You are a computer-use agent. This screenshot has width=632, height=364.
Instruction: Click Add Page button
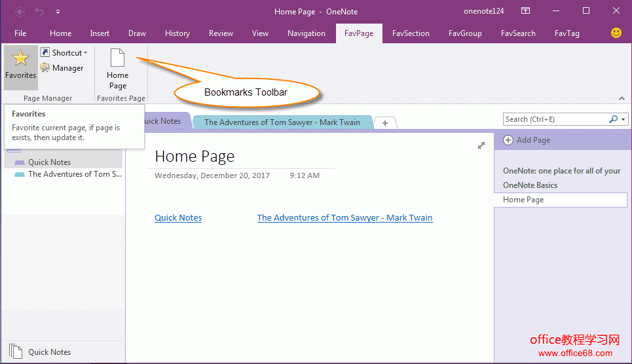click(x=527, y=140)
